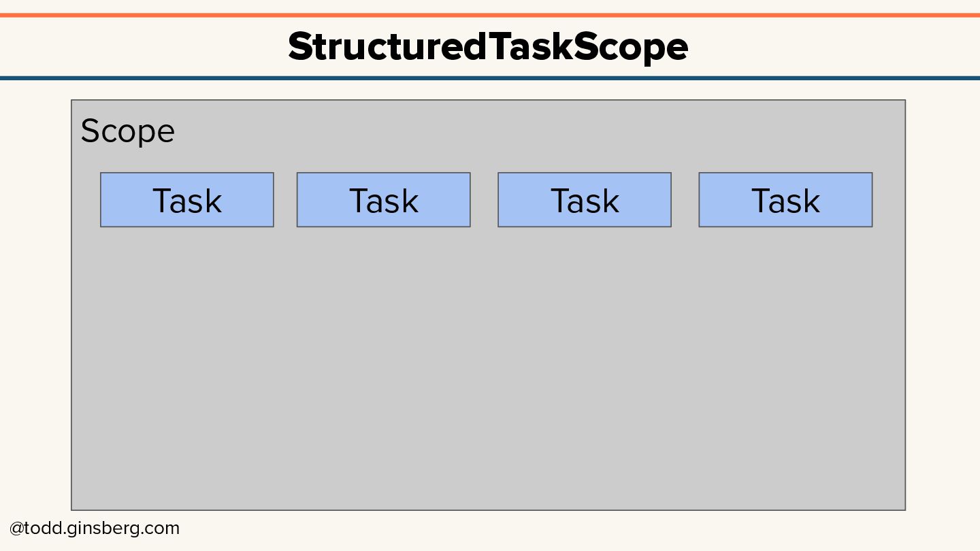This screenshot has height=551, width=980.
Task: Click the gap between the third and fourth Task boxes
Action: pos(685,200)
